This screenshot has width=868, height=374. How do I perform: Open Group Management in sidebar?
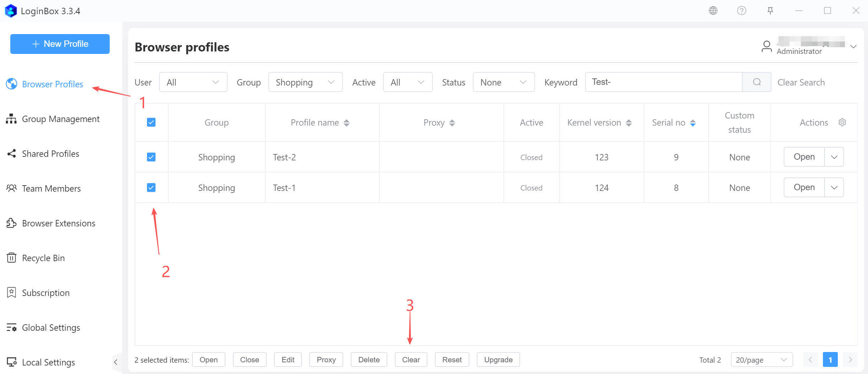tap(60, 119)
